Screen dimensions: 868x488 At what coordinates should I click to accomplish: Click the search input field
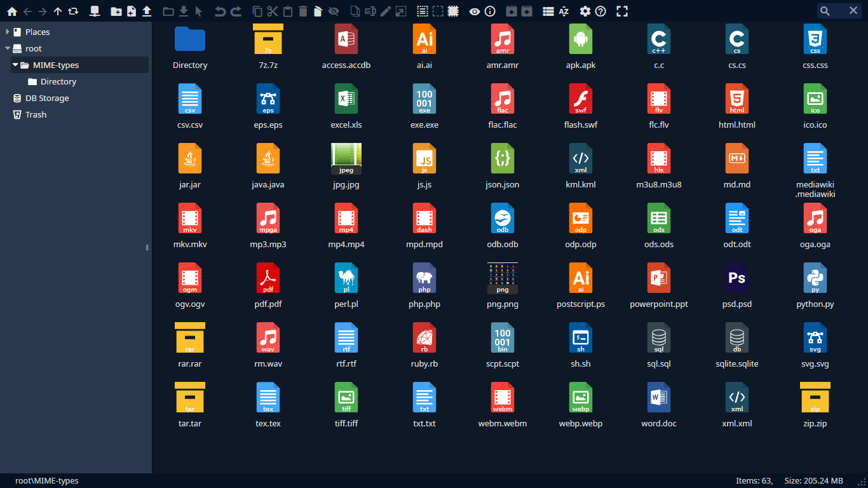[x=839, y=11]
